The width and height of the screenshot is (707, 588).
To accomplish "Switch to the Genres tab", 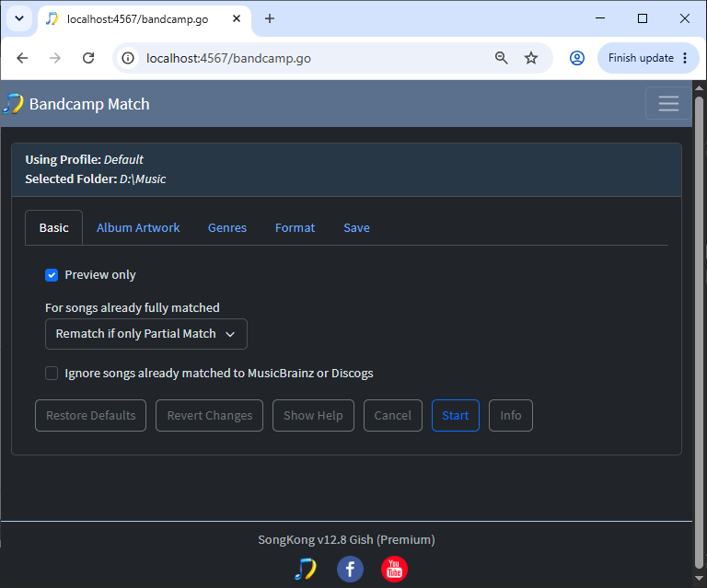I will pos(226,228).
